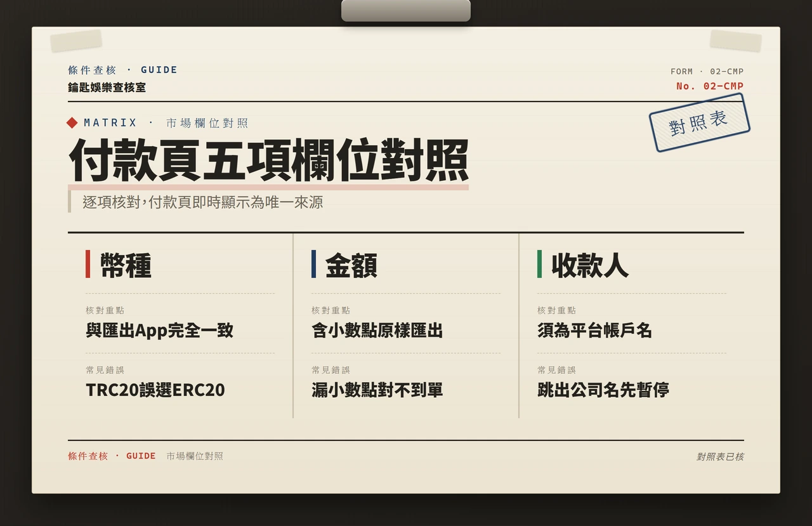Click the red diamond icon before MATRIX
Image resolution: width=812 pixels, height=526 pixels.
[72, 122]
